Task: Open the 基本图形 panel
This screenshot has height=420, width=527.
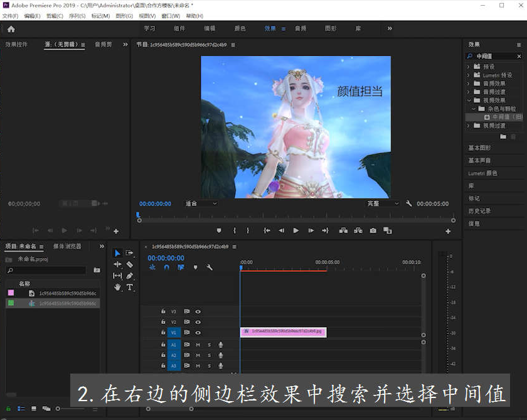Action: click(479, 148)
